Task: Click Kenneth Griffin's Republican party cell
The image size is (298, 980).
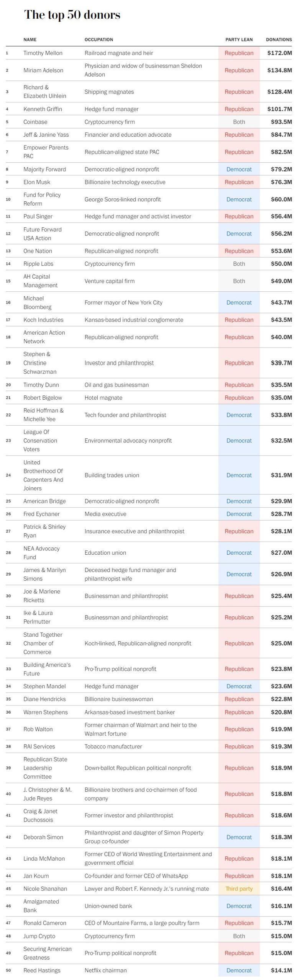Action: (x=239, y=109)
